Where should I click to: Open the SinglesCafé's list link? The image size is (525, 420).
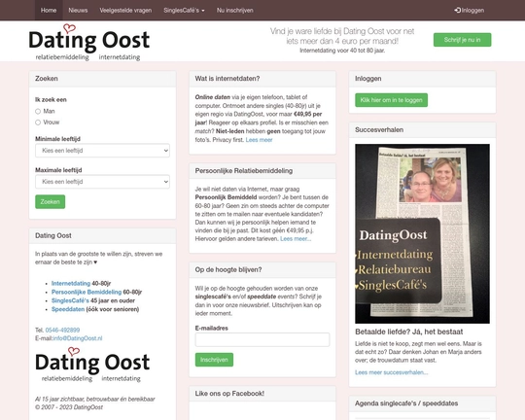tap(70, 300)
